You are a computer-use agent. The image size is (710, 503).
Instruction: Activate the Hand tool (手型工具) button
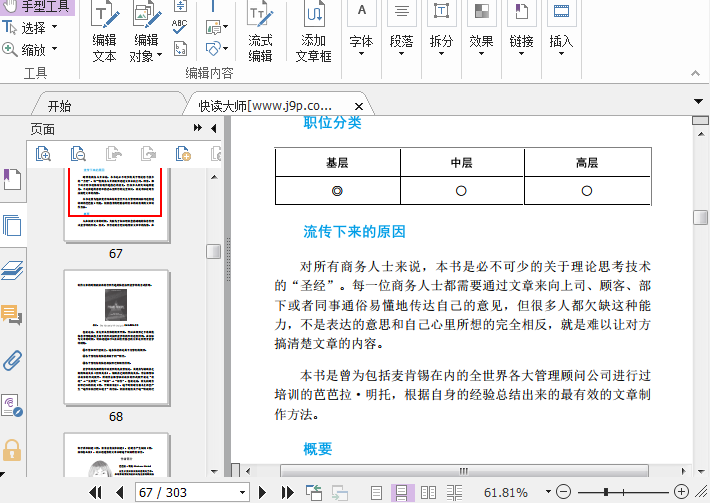point(37,6)
